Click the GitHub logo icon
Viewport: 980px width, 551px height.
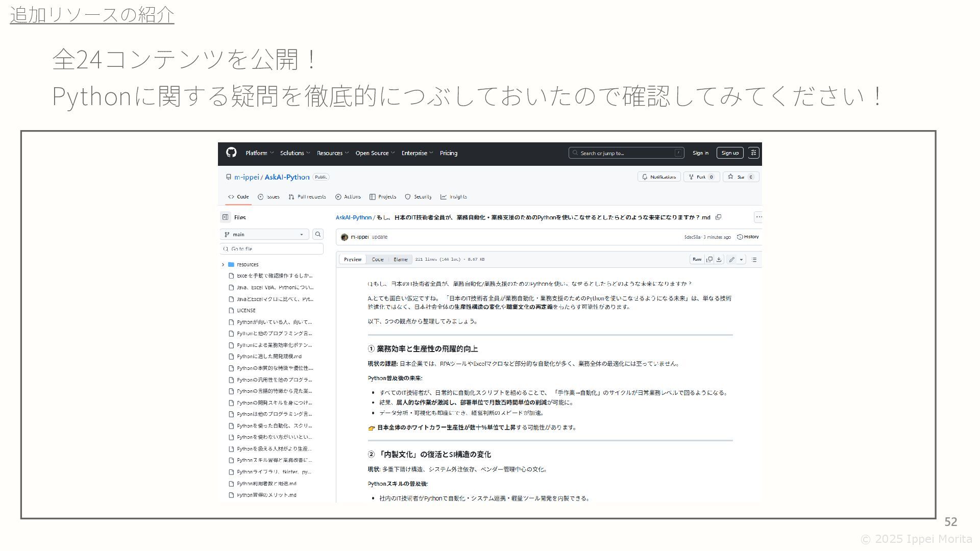tap(231, 153)
